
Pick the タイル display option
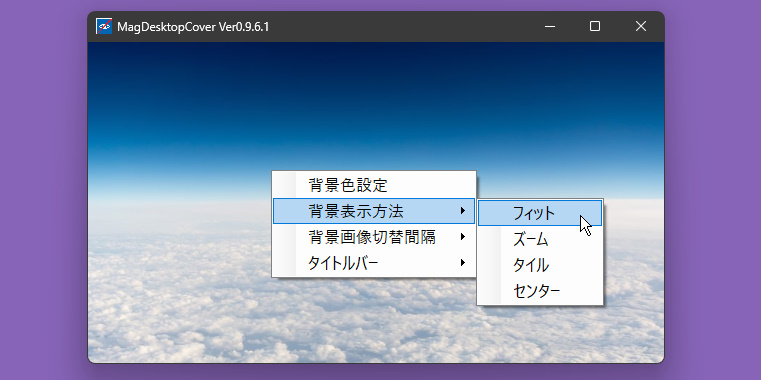tap(540, 265)
